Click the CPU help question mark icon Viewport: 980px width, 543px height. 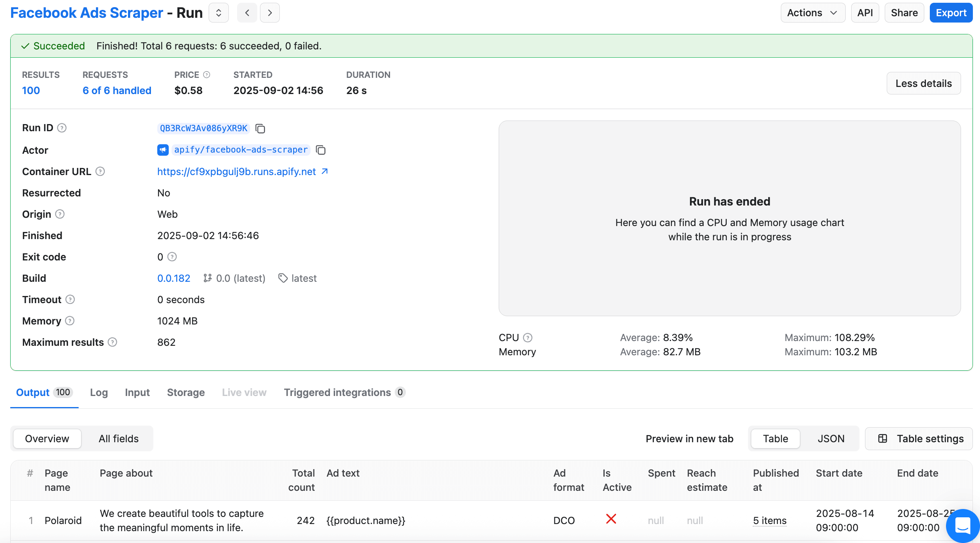pos(528,337)
